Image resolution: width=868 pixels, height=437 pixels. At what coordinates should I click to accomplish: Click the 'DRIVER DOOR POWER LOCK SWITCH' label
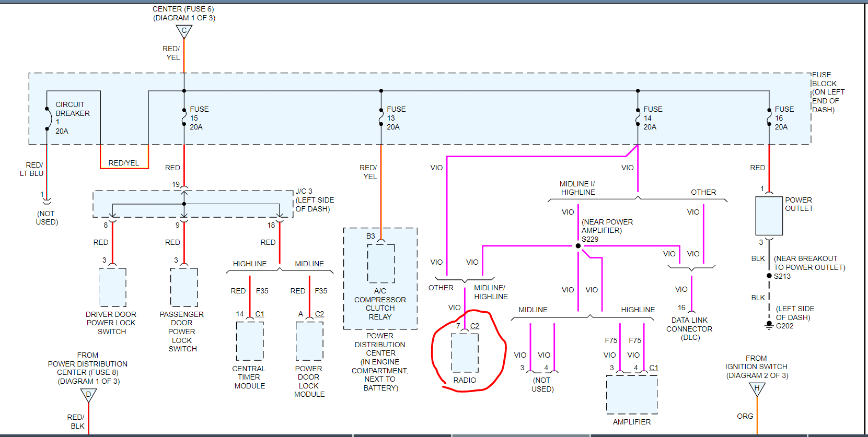coord(111,323)
